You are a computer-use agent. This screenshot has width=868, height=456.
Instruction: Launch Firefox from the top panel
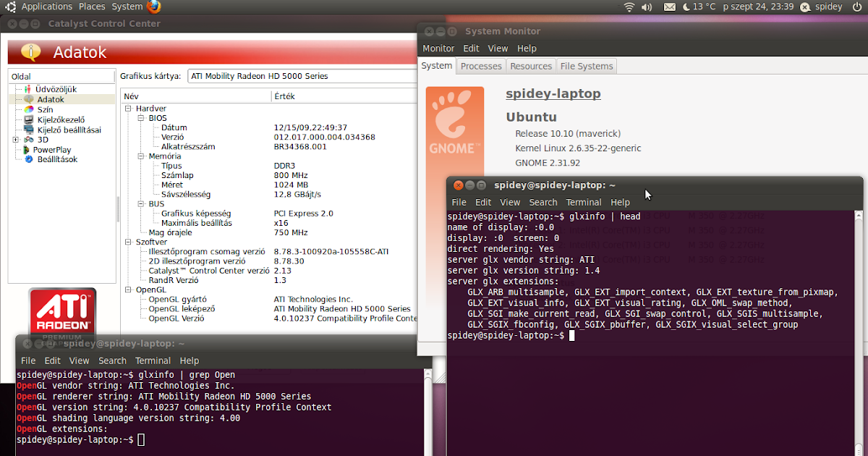click(154, 7)
